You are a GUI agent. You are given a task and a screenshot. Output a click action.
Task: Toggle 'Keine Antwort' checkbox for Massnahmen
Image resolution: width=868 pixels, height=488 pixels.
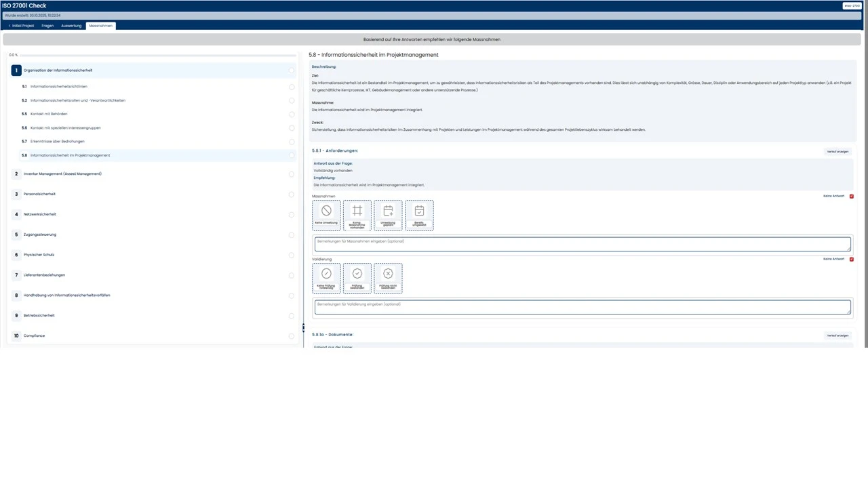(852, 197)
